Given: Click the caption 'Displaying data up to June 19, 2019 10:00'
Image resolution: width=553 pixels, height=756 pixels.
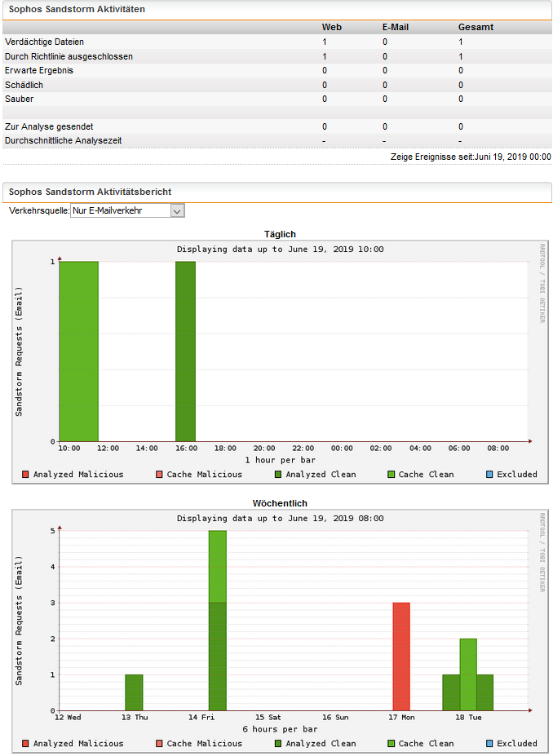Looking at the screenshot, I should click(280, 250).
